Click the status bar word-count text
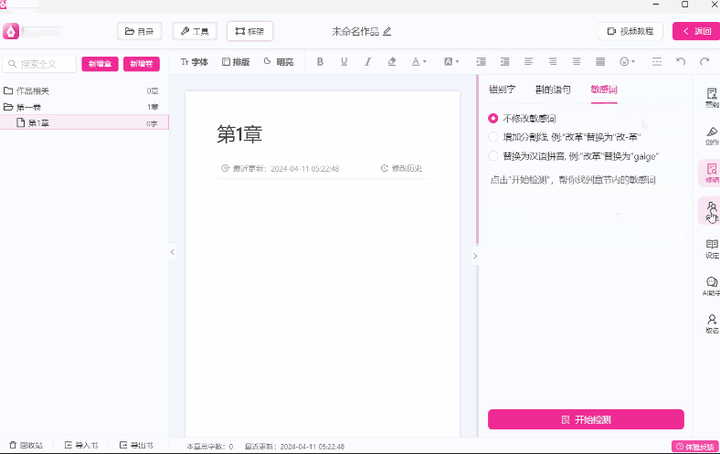This screenshot has width=720, height=454. 210,446
